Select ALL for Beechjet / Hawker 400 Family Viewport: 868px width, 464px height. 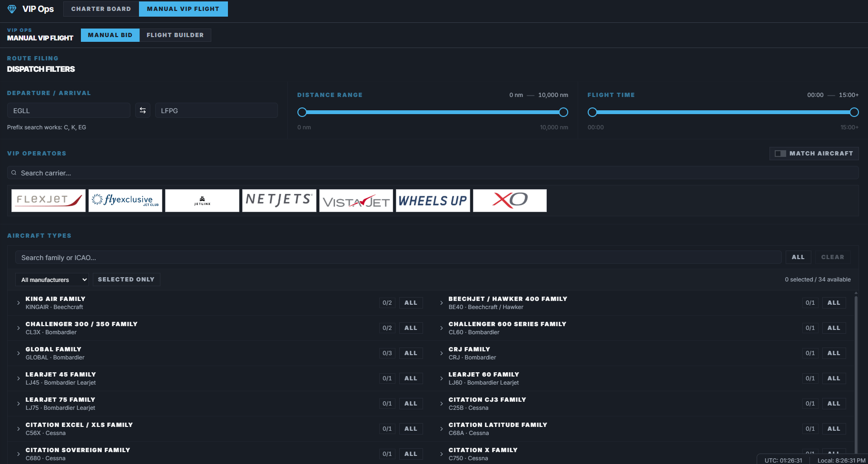(x=834, y=303)
